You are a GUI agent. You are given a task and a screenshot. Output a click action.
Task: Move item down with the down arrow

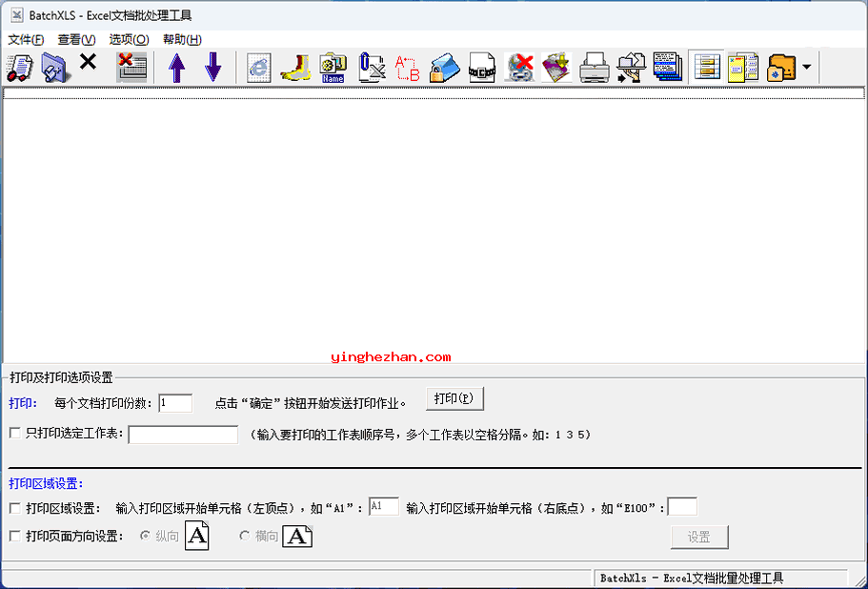(212, 68)
